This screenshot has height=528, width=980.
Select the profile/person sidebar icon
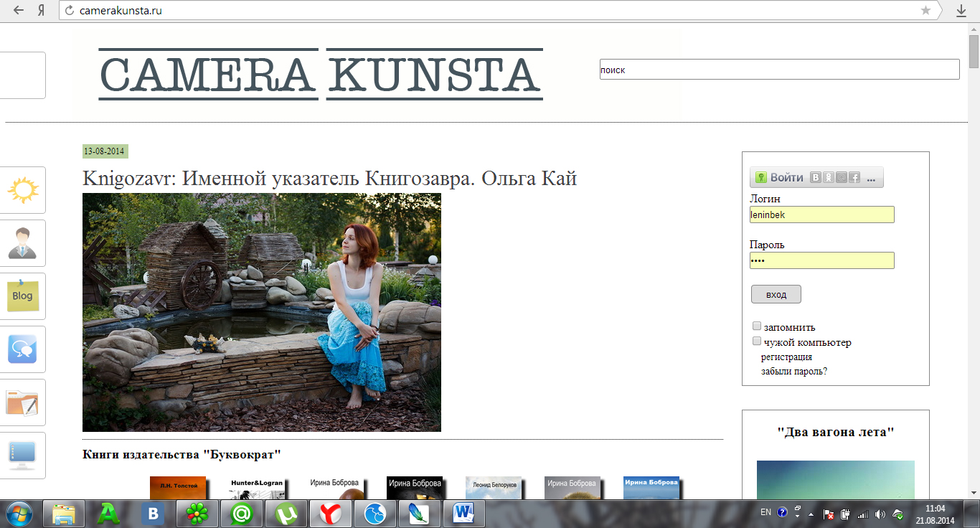tap(22, 242)
